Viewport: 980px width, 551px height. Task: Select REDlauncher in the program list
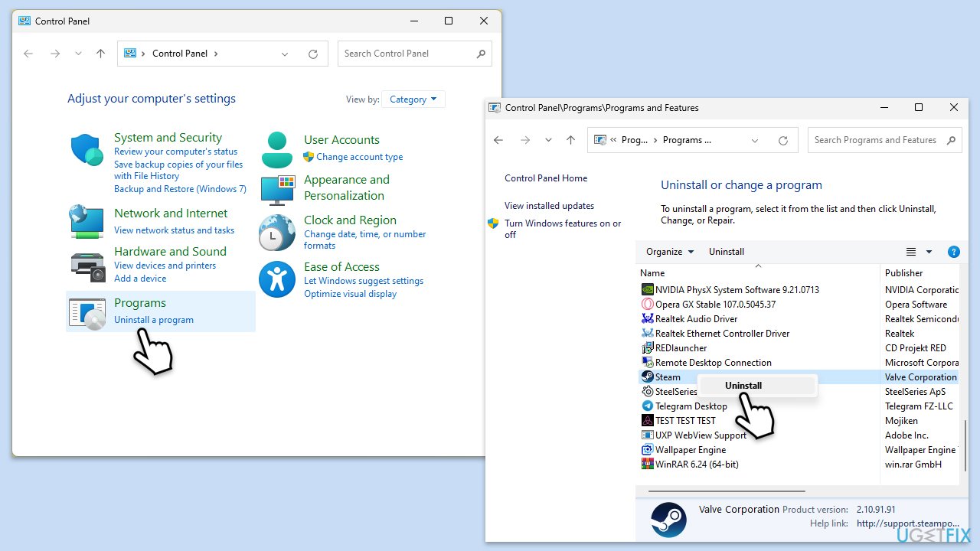point(799,347)
